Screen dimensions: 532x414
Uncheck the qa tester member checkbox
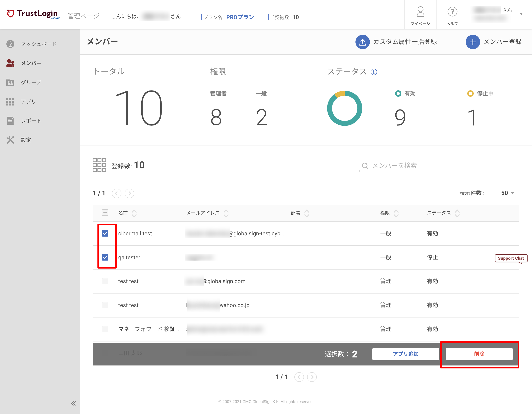[x=105, y=257]
